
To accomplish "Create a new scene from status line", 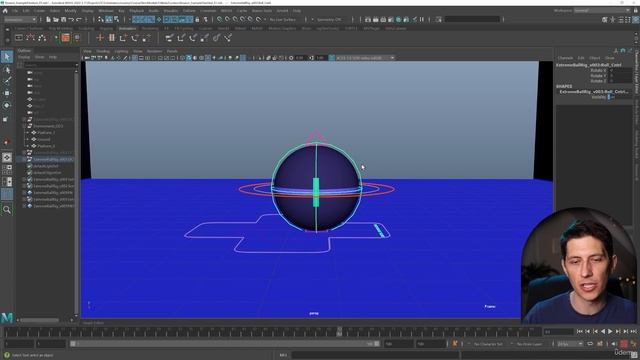I will 48,19.
